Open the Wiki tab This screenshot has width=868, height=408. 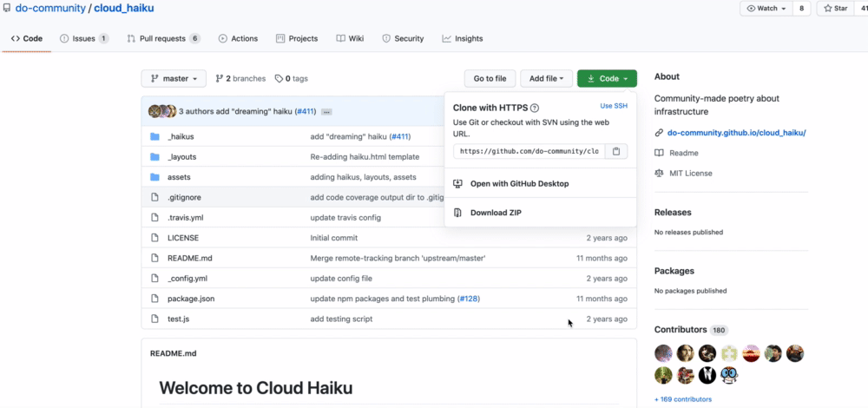click(350, 39)
